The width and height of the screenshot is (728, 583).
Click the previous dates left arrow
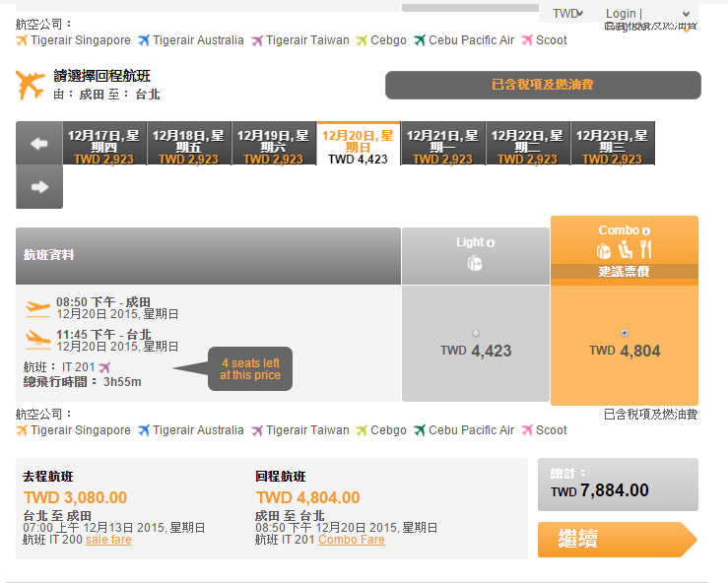point(39,144)
